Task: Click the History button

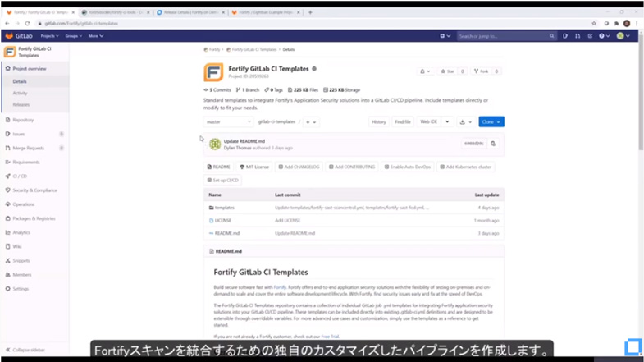Action: coord(379,122)
